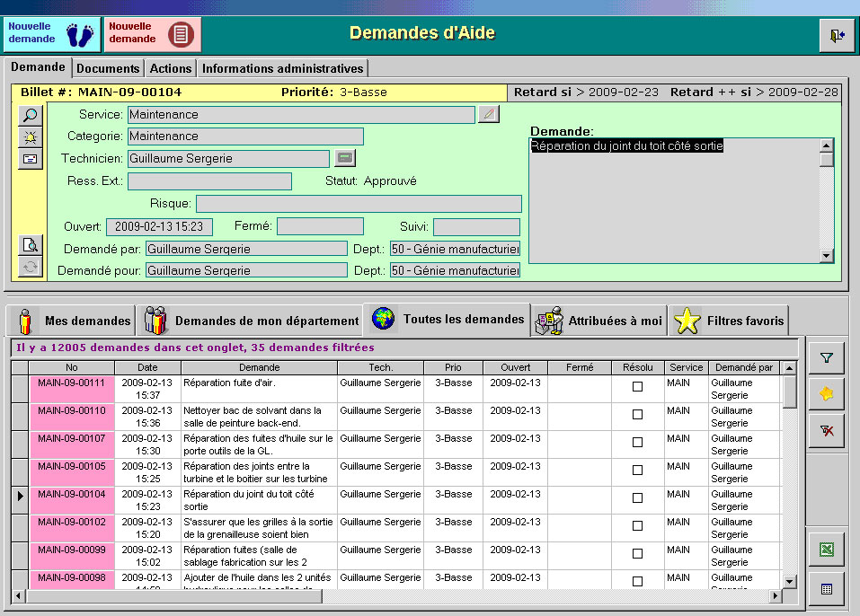The width and height of the screenshot is (860, 616).
Task: Click the Demande description text area
Action: (675, 200)
